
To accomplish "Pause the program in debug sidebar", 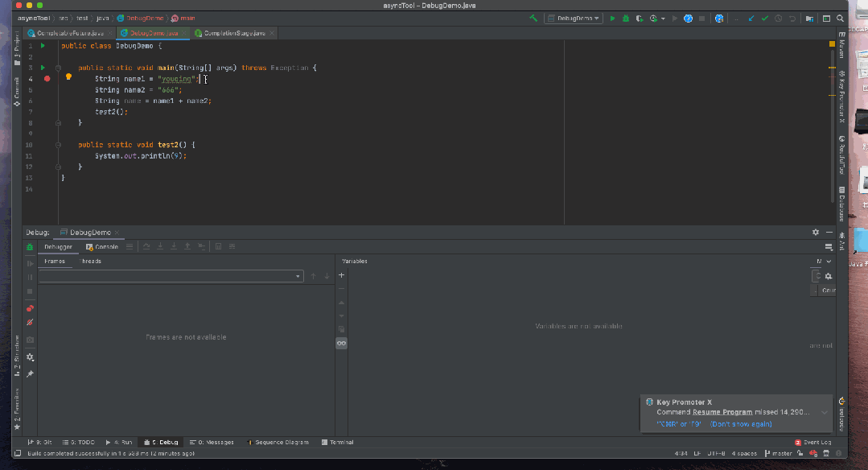I will [30, 278].
